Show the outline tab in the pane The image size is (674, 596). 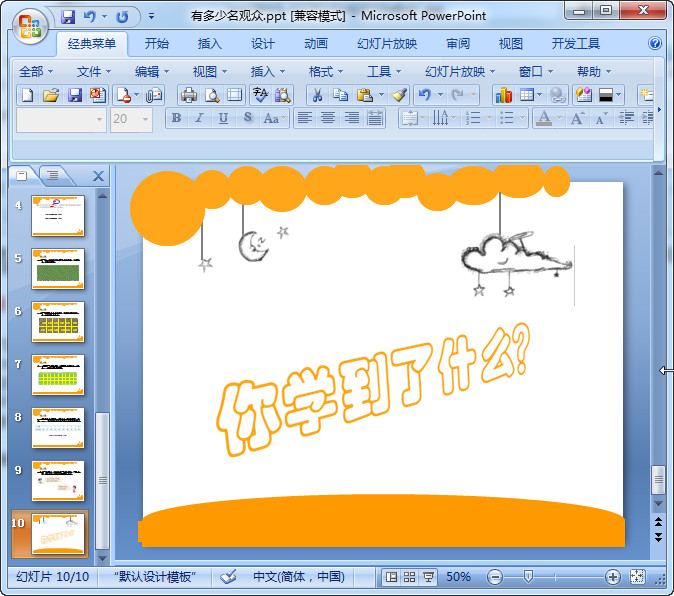[x=53, y=175]
